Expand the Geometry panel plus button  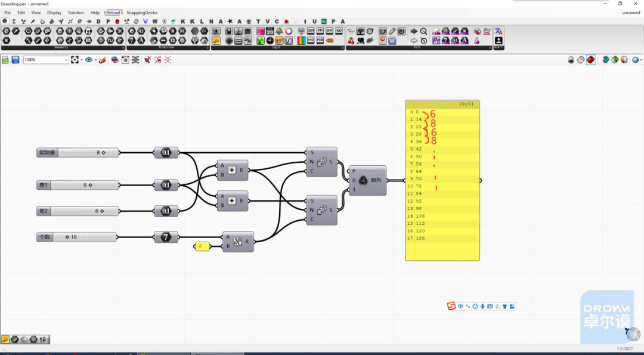point(123,48)
